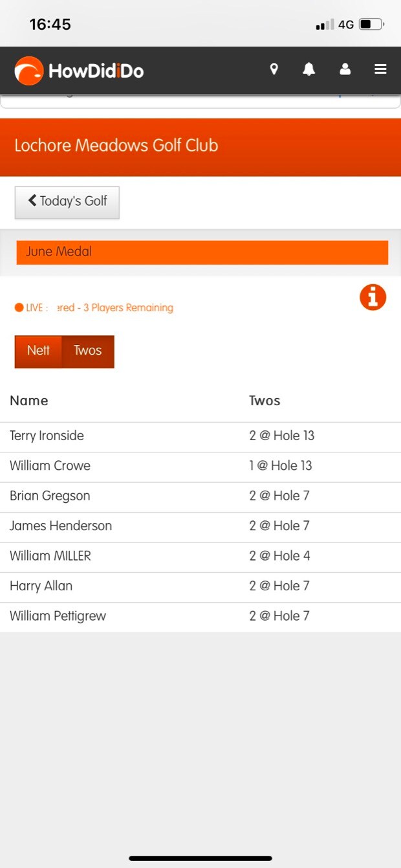Tap Harry Allan's name
The image size is (401, 868).
(41, 586)
